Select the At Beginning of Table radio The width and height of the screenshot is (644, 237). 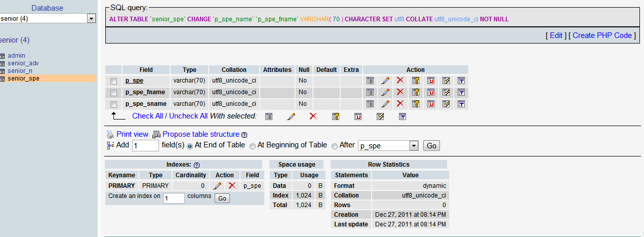252,146
